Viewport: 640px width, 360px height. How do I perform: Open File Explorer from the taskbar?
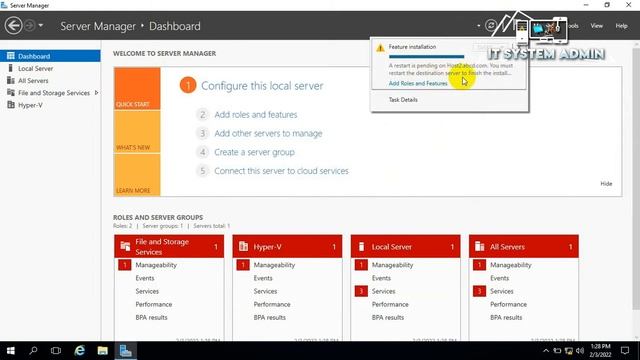[102, 351]
